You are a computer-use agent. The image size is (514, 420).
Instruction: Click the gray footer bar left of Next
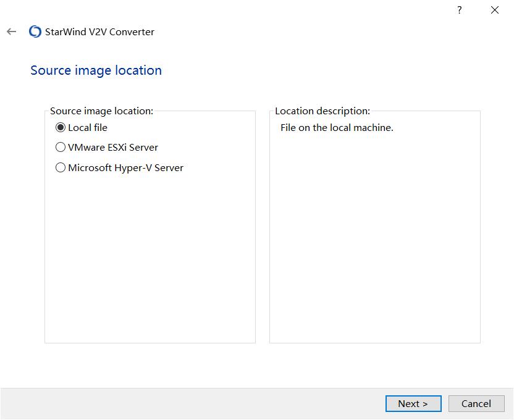click(x=185, y=403)
